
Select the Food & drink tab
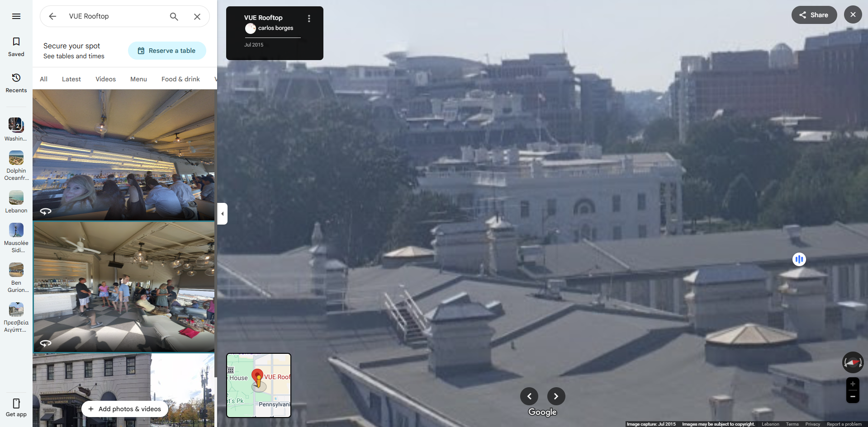pos(180,79)
